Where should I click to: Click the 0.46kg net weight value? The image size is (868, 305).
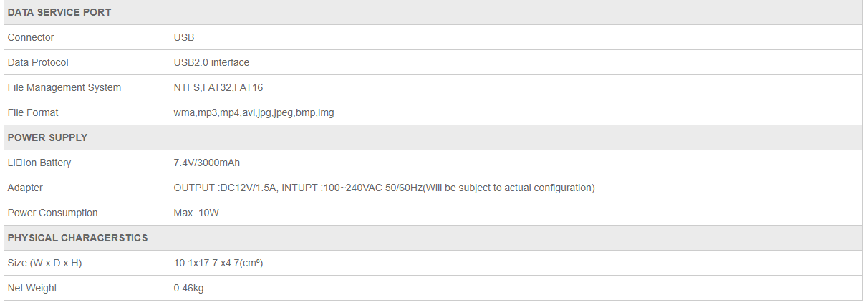point(190,288)
